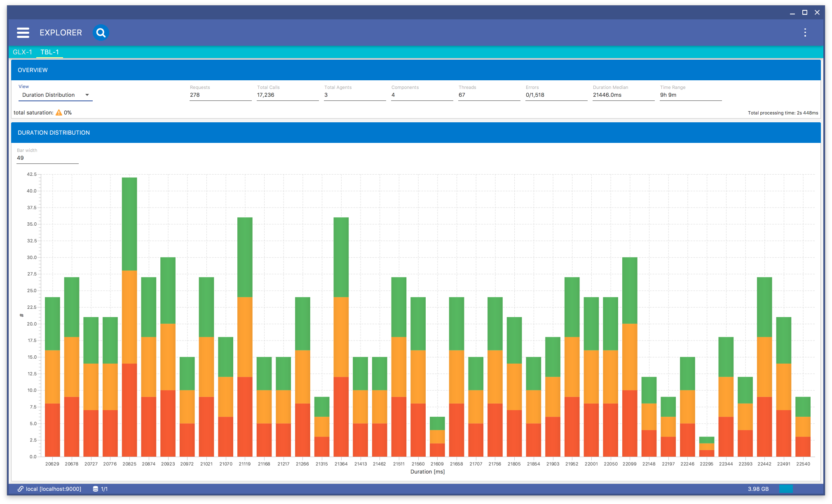Click the tallest bar at 20825 ms

click(129, 317)
